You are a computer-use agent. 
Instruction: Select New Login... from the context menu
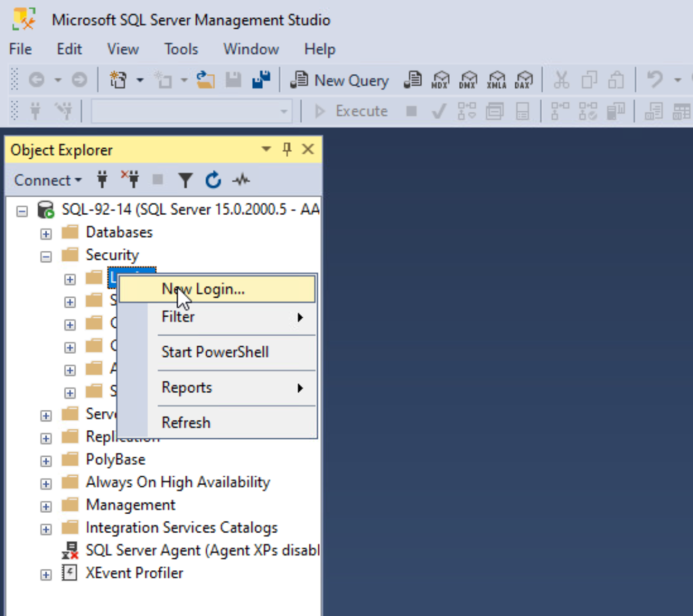click(203, 289)
